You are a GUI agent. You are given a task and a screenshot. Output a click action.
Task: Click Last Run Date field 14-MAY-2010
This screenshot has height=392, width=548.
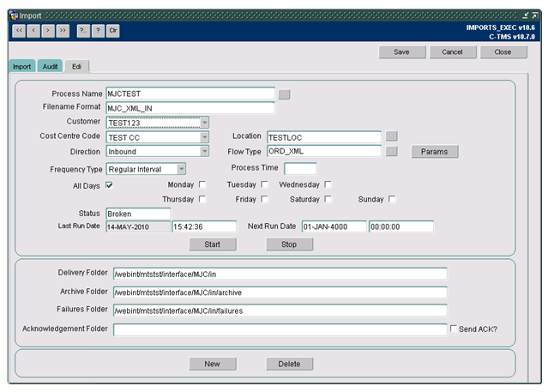[138, 226]
